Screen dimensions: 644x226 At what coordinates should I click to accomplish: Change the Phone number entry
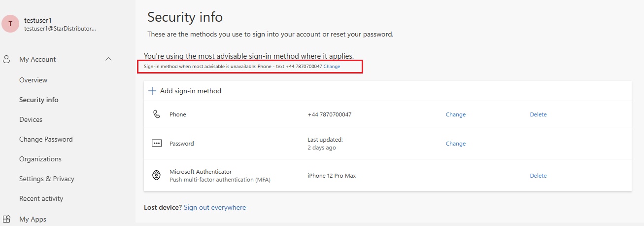pyautogui.click(x=455, y=114)
